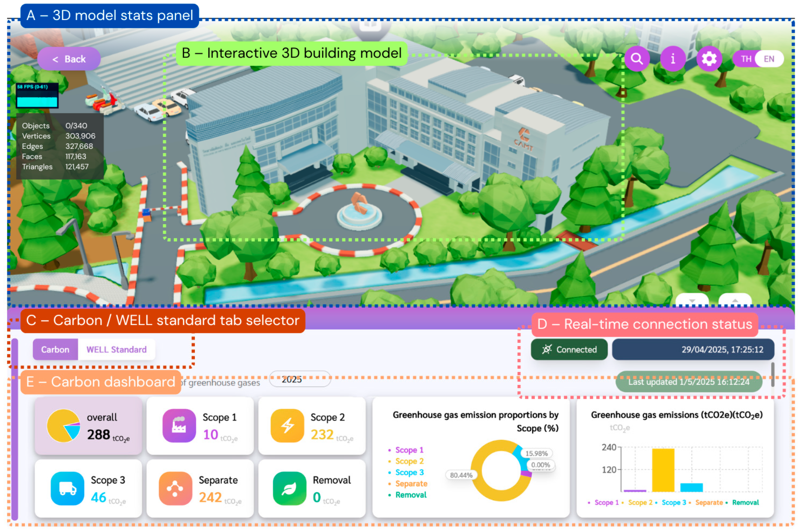Click the overall pie chart icon

[63, 426]
